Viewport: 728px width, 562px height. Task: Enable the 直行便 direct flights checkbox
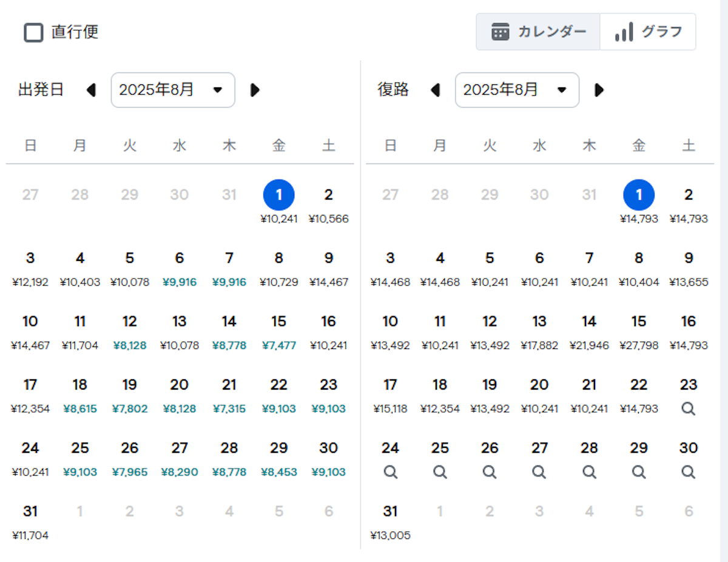(33, 32)
